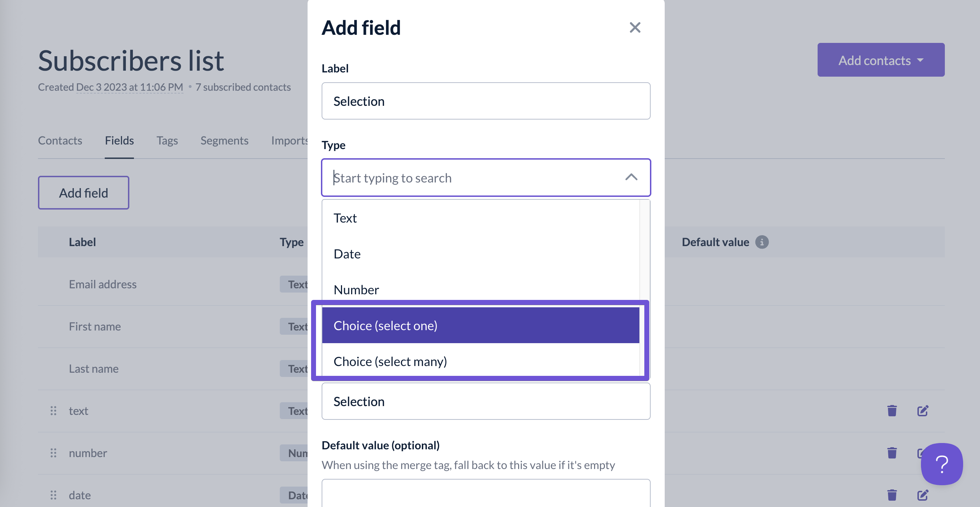Image resolution: width=980 pixels, height=507 pixels.
Task: Edit the date field row
Action: coord(922,495)
